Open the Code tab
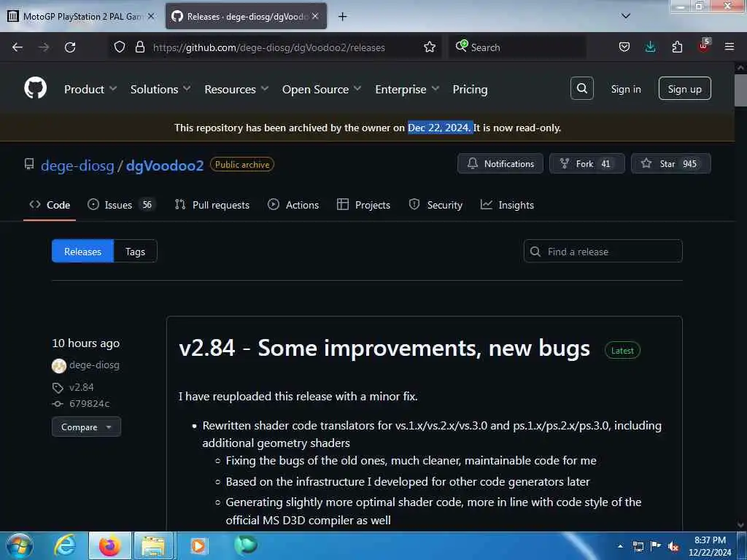 (50, 205)
